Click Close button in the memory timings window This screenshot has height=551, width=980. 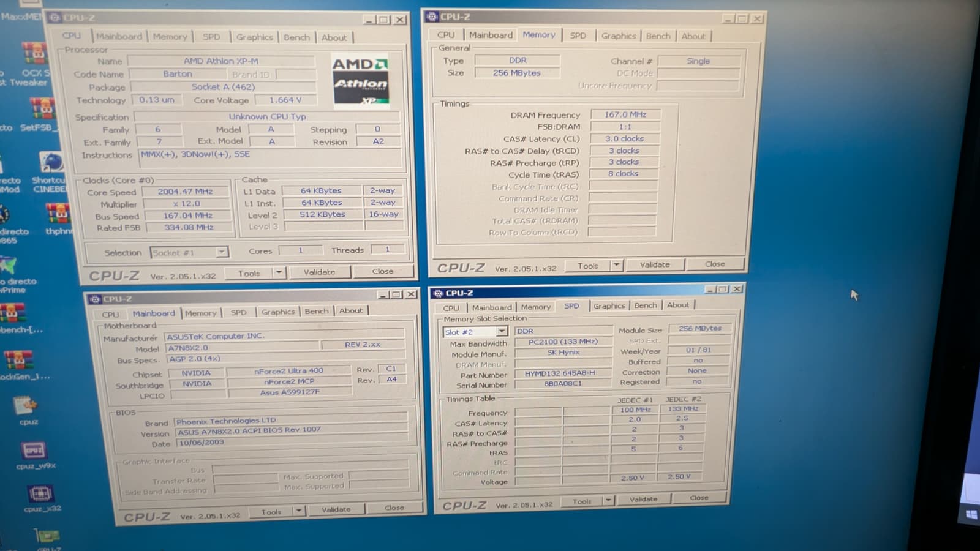click(715, 264)
